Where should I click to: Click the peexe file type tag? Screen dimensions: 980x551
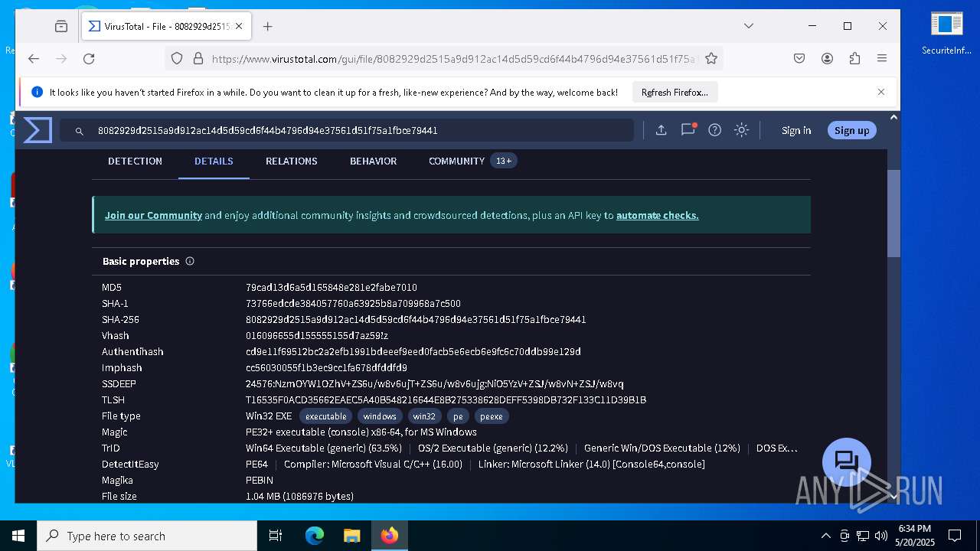(x=492, y=416)
